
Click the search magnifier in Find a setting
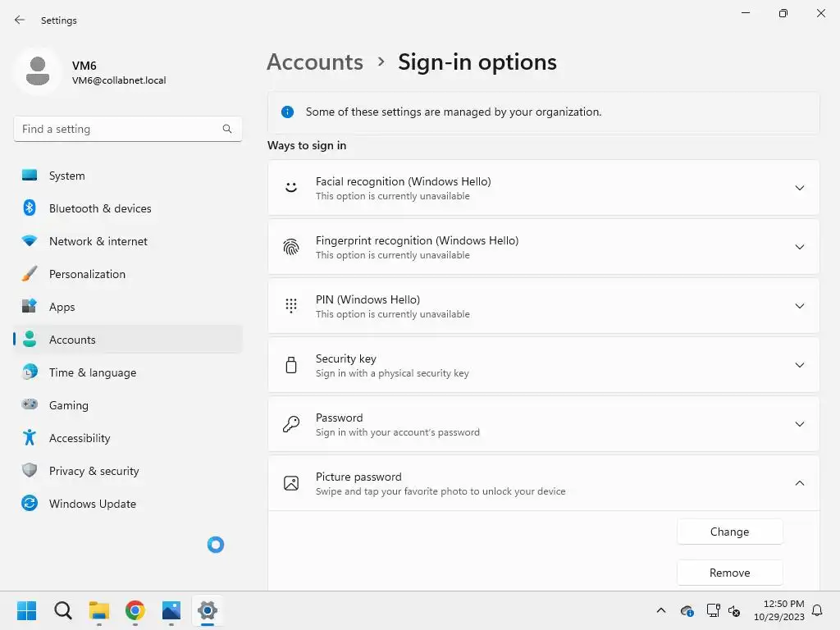tap(227, 129)
